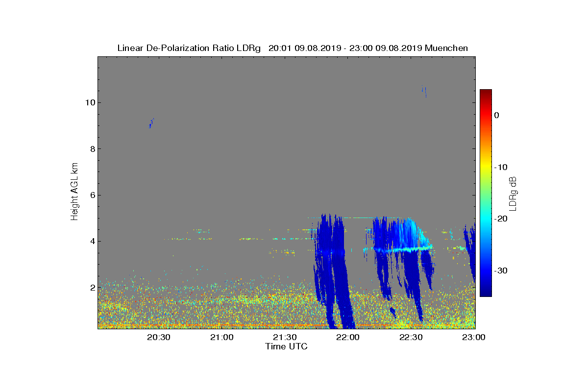The width and height of the screenshot is (588, 392).
Task: Click the 20:30 time tick label
Action: tap(159, 338)
